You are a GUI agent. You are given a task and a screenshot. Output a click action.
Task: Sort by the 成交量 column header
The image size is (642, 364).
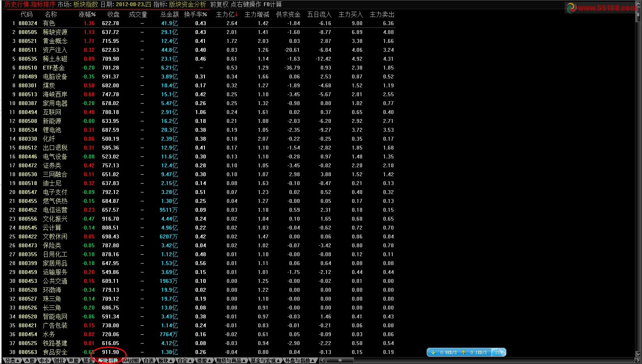pyautogui.click(x=138, y=14)
